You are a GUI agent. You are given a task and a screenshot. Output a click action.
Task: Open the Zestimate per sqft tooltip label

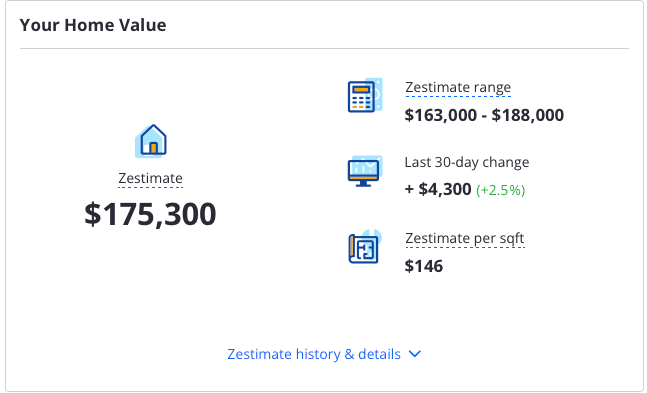click(465, 239)
